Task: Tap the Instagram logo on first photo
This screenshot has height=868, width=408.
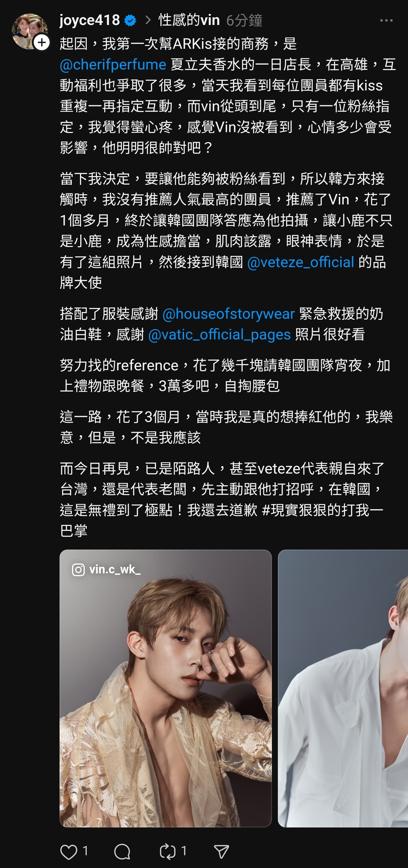Action: tap(78, 570)
